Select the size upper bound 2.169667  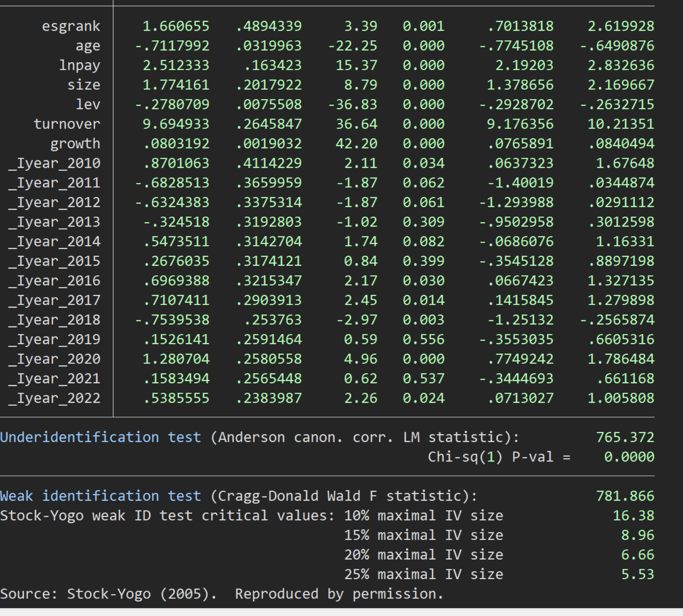[621, 85]
